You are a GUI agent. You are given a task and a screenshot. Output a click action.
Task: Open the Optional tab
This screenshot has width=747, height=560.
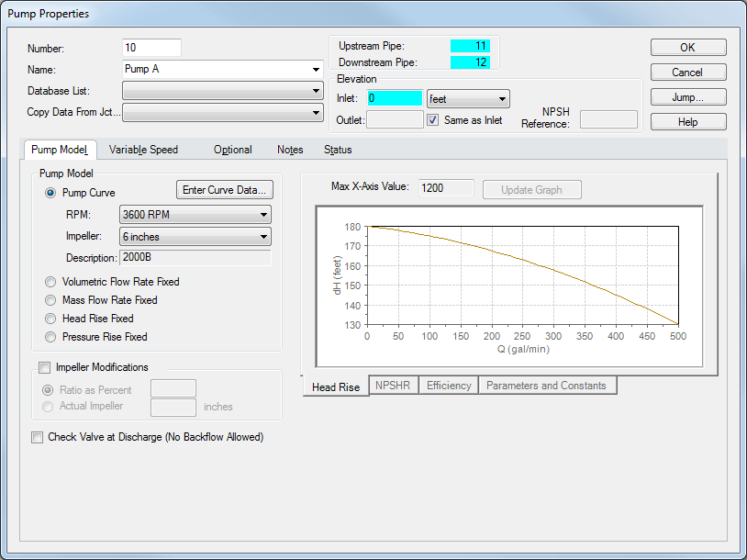(x=232, y=150)
